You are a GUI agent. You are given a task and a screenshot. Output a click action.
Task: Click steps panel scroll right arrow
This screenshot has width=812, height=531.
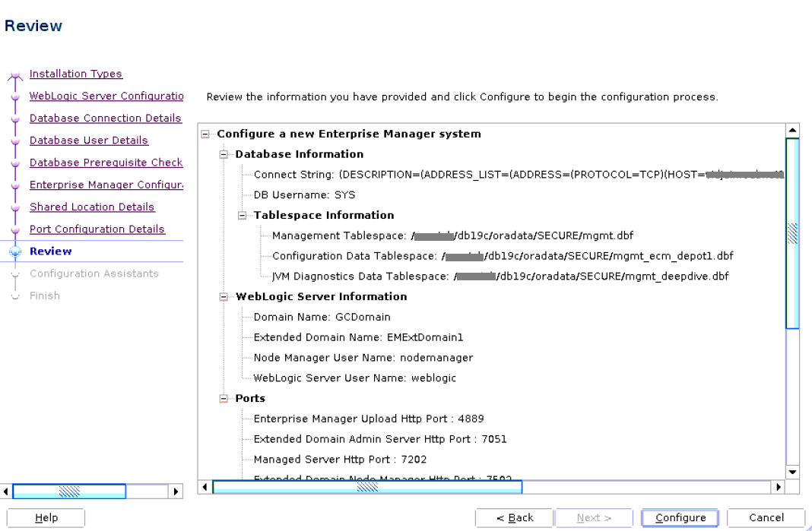coord(176,491)
